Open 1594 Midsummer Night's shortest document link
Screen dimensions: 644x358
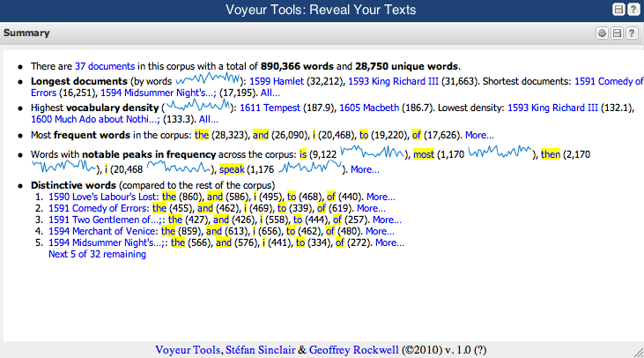click(x=158, y=93)
